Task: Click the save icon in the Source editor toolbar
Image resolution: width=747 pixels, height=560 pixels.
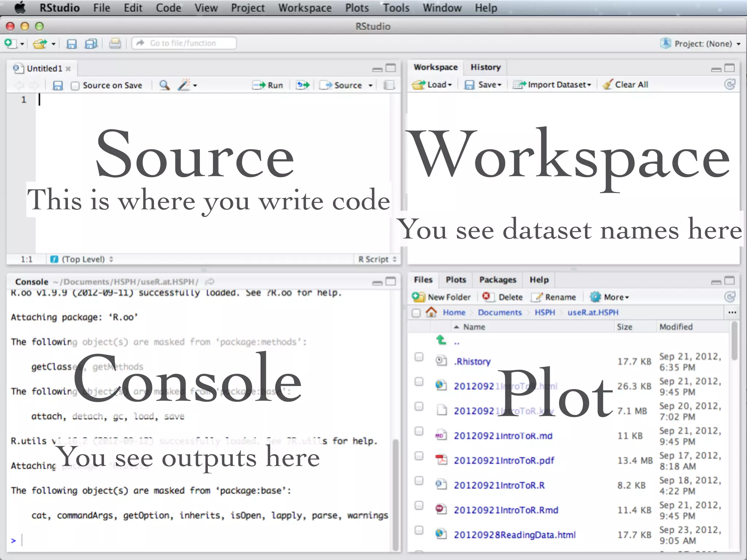Action: (58, 85)
